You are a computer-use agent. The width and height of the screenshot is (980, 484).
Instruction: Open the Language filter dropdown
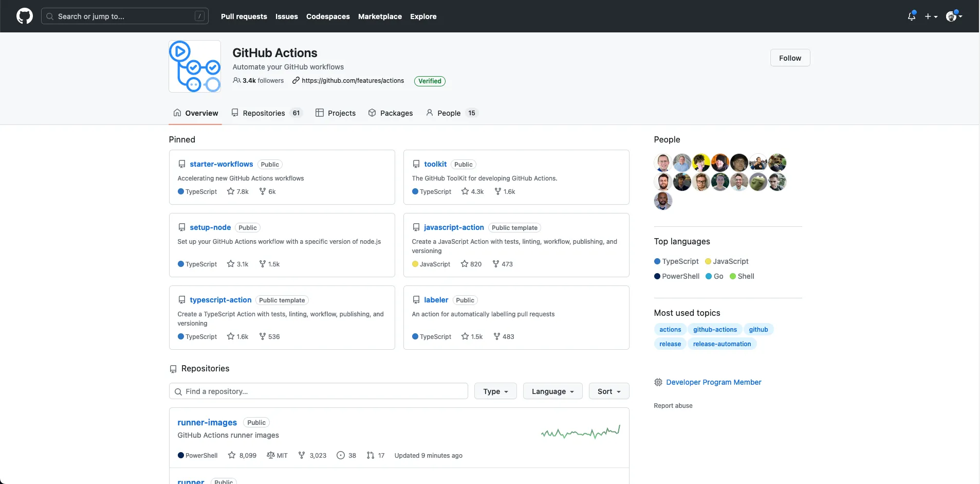pyautogui.click(x=552, y=391)
